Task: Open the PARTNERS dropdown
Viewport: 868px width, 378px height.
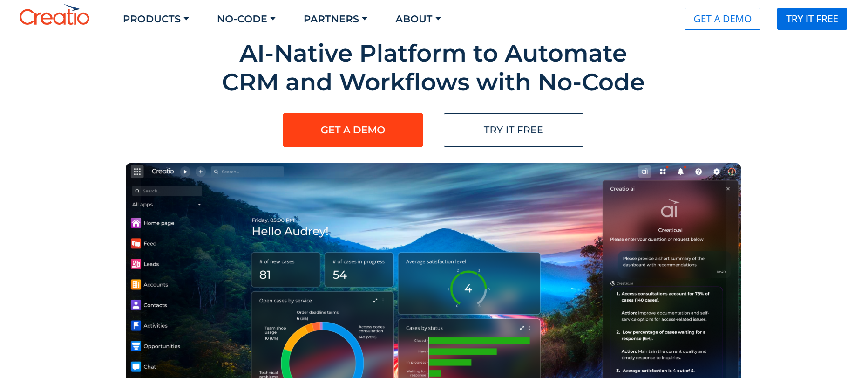Action: pyautogui.click(x=336, y=19)
